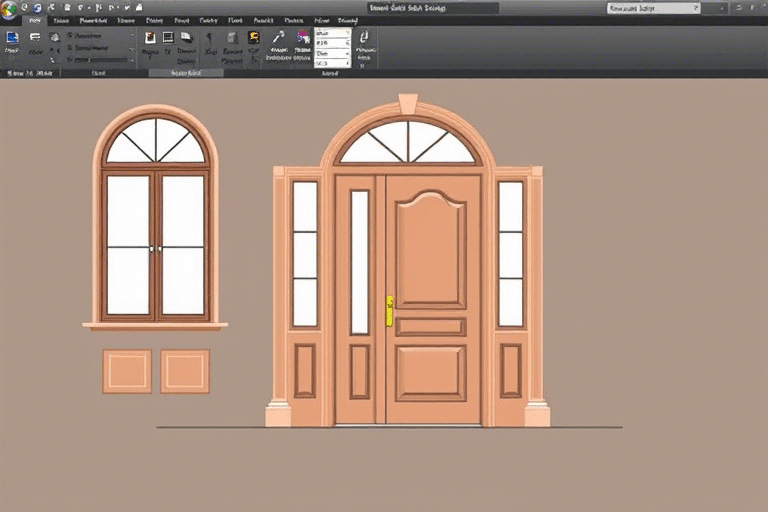Click the magenta colored icon in the ribbon
This screenshot has height=512, width=768.
click(302, 38)
